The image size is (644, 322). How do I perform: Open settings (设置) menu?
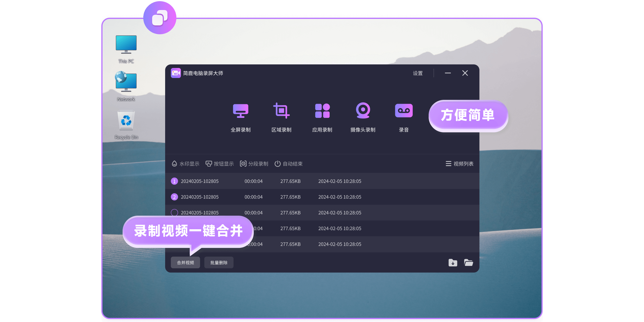coord(418,73)
